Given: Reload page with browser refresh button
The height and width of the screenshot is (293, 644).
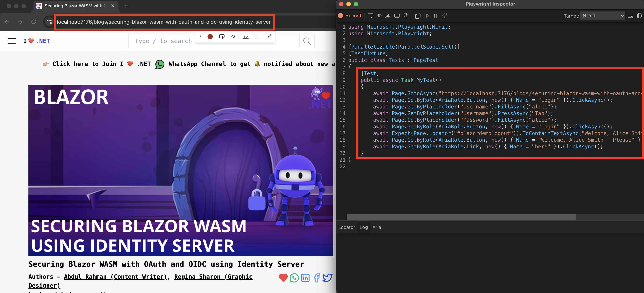Looking at the screenshot, I should [33, 22].
